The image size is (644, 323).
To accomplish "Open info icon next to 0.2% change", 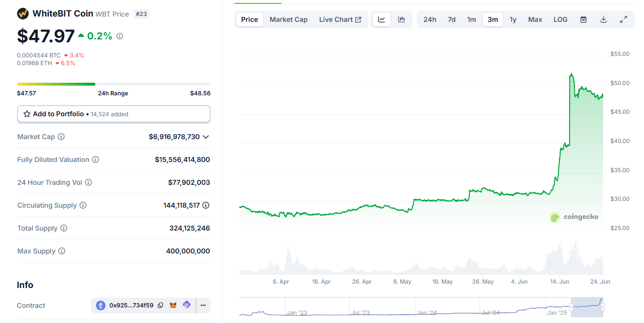I will (x=120, y=36).
